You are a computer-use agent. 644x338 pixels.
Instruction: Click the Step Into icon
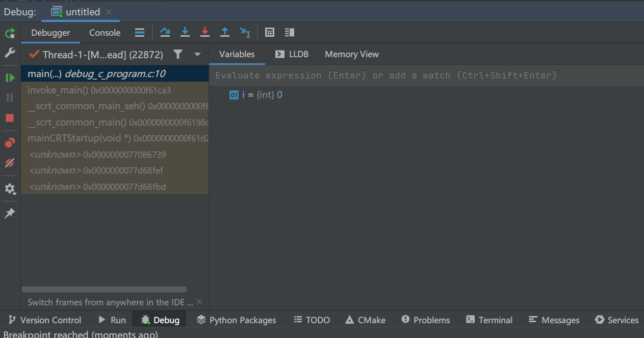(185, 33)
